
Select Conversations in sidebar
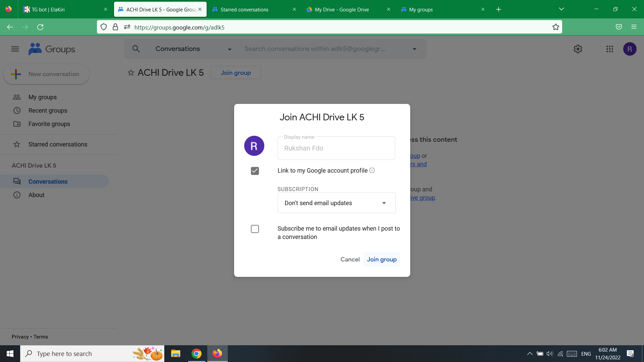(55, 181)
